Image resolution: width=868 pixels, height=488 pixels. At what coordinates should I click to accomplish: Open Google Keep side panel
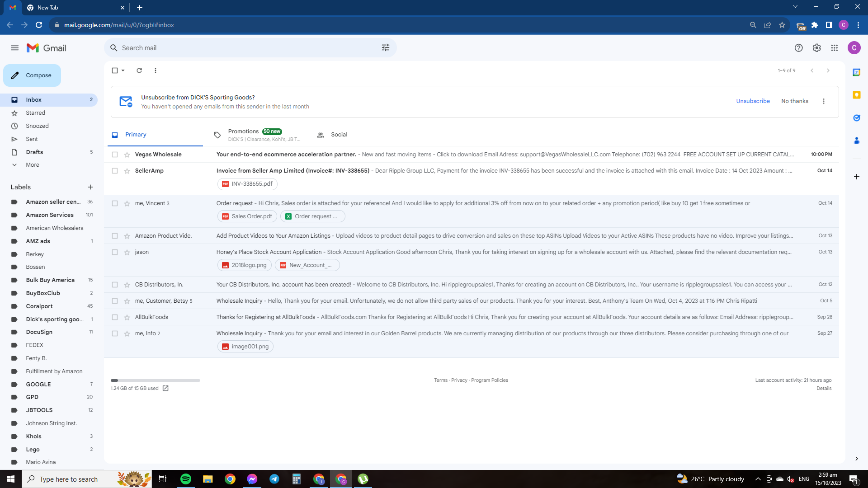click(x=857, y=95)
